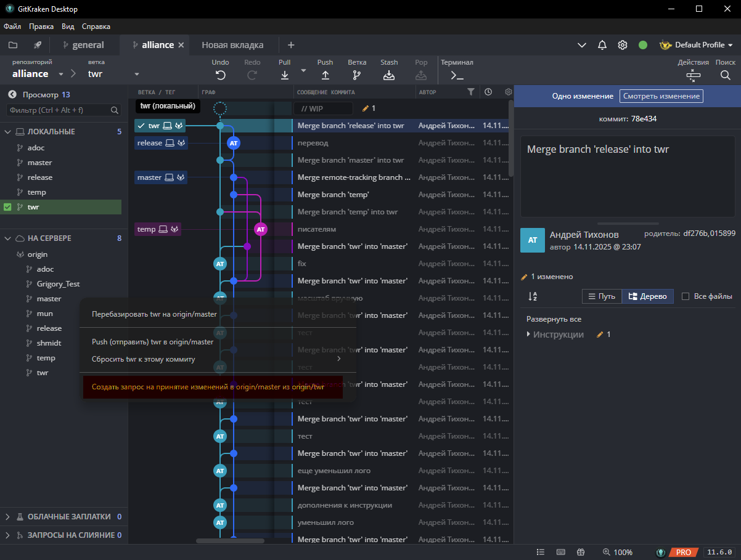Toggle the twr checkbox in local branches

9,206
